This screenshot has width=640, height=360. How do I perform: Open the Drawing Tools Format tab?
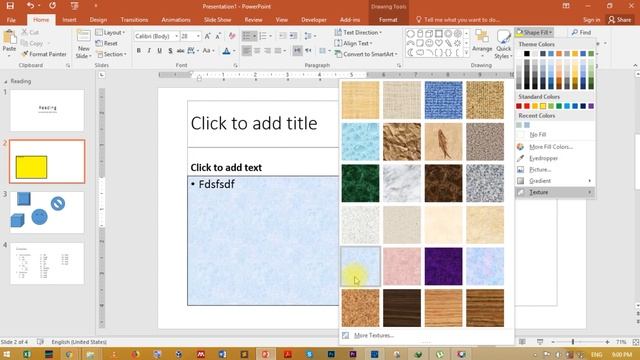pos(388,20)
